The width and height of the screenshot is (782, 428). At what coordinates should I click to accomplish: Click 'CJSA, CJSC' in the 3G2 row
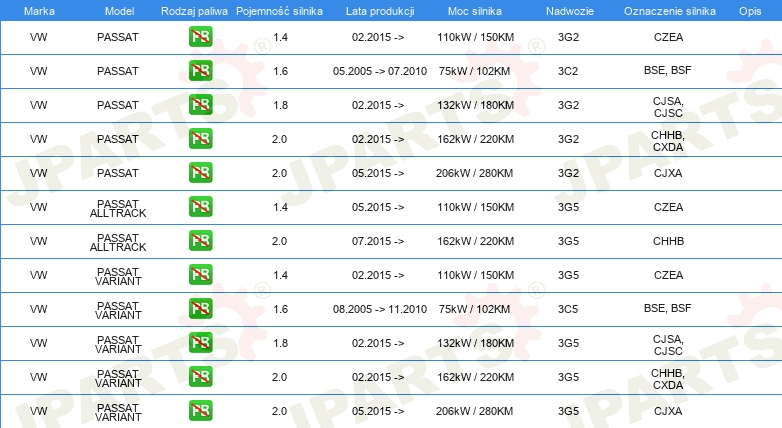pyautogui.click(x=668, y=107)
